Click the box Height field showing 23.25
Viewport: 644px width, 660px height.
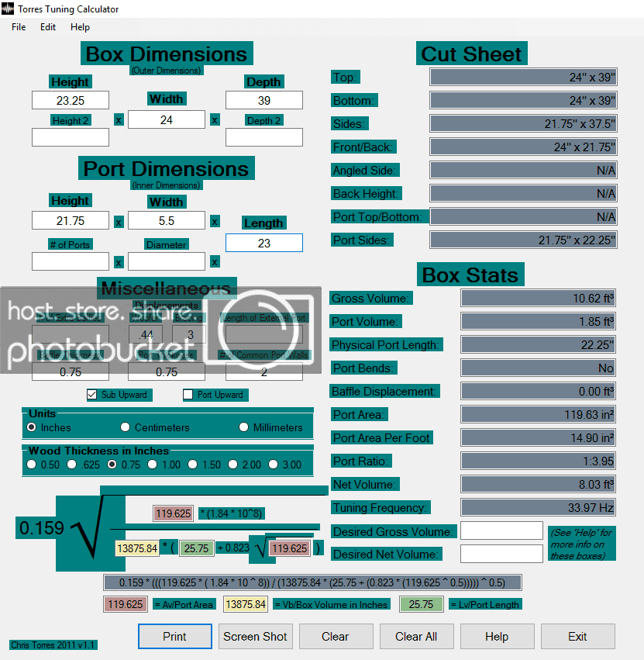click(x=71, y=100)
